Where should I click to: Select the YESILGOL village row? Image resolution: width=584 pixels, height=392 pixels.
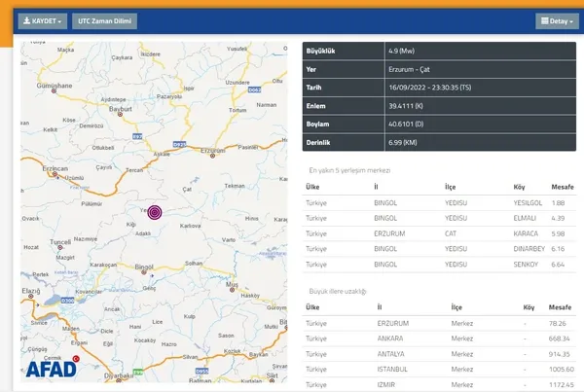(440, 202)
